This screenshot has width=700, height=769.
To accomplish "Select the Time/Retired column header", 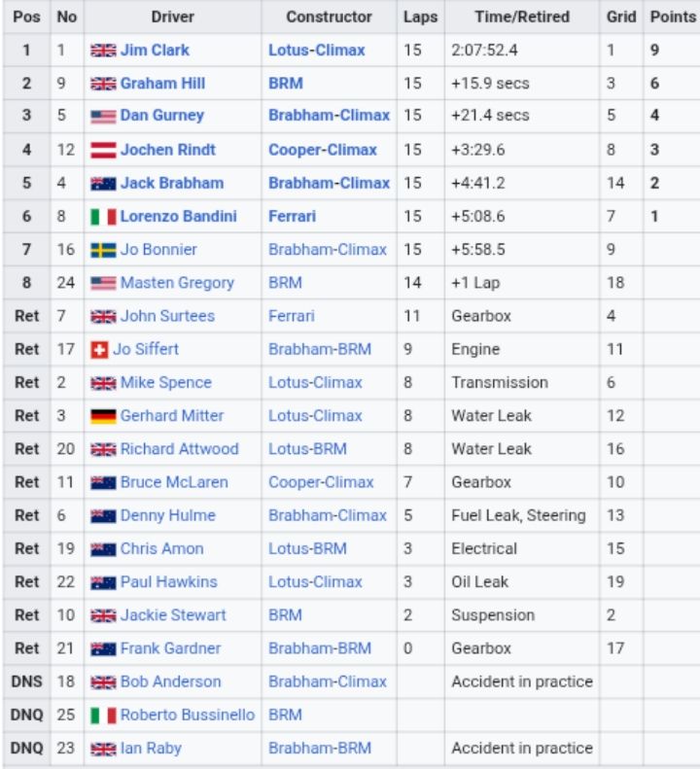I will point(522,17).
